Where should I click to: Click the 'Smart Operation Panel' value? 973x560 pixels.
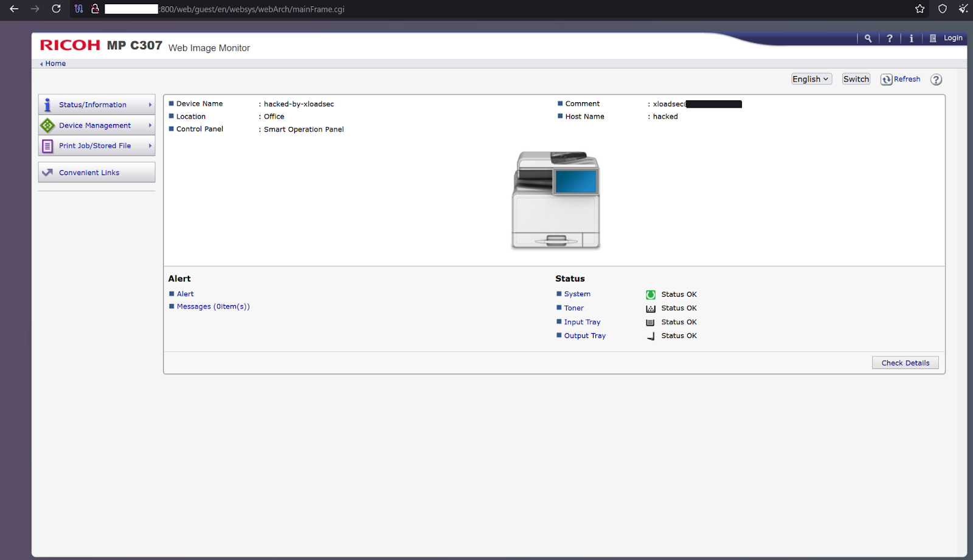(303, 130)
